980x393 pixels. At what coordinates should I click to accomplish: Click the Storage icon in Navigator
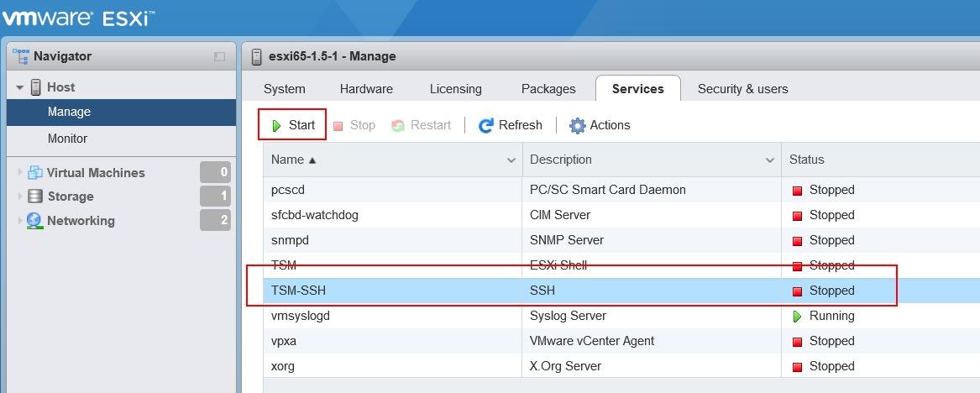34,196
